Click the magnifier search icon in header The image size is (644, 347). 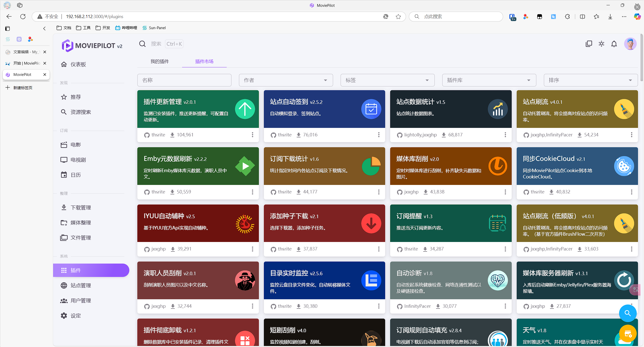[x=142, y=44]
